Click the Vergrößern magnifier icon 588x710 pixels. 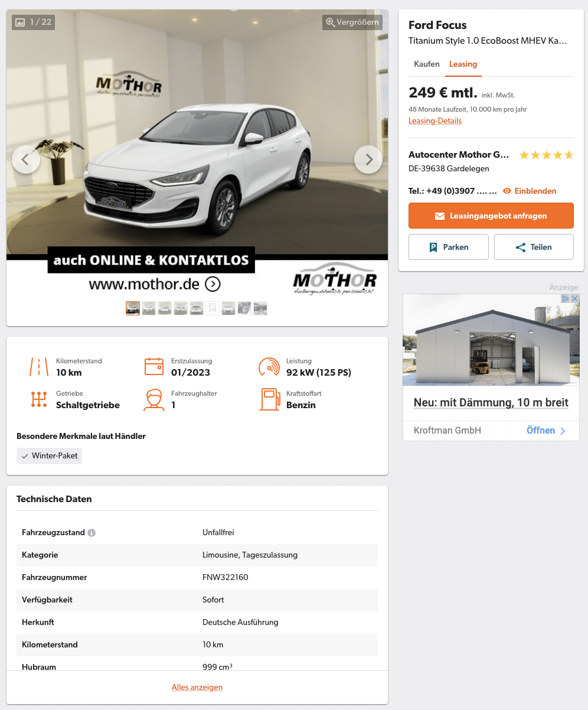(x=331, y=22)
